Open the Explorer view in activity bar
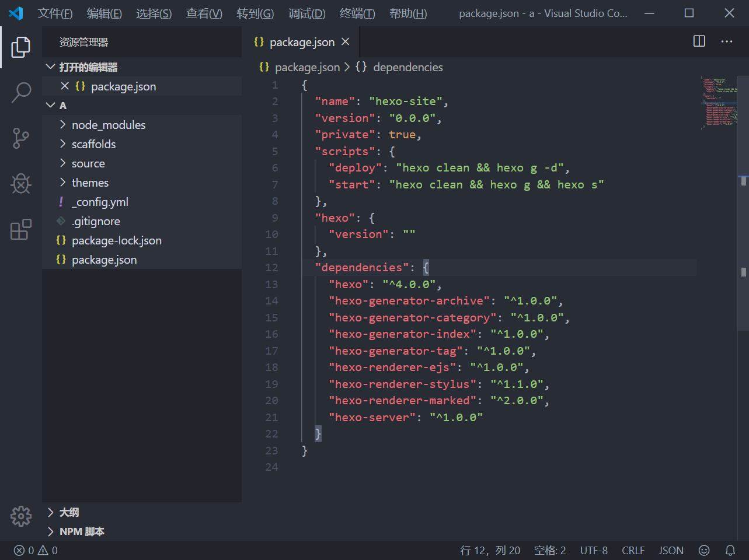 21,47
